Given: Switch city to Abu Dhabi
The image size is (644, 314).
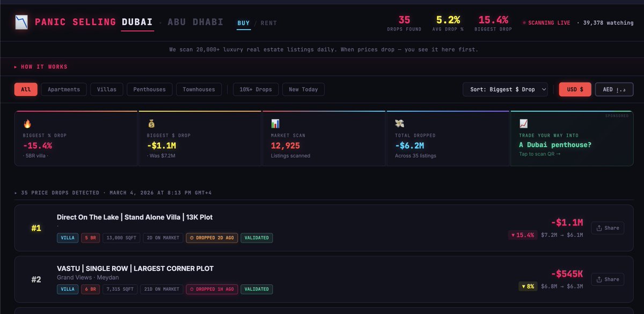Looking at the screenshot, I should tap(196, 23).
